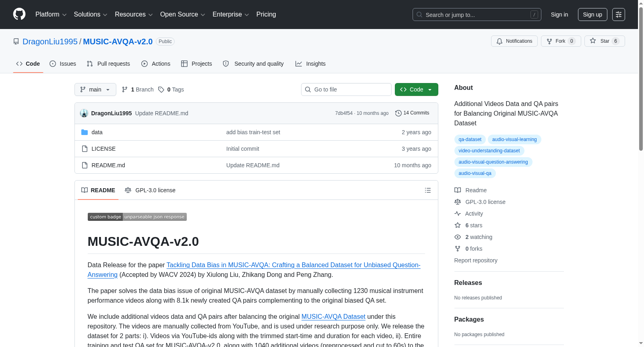Click the graph icon on Insights tab
644x347 pixels.
[x=299, y=64]
